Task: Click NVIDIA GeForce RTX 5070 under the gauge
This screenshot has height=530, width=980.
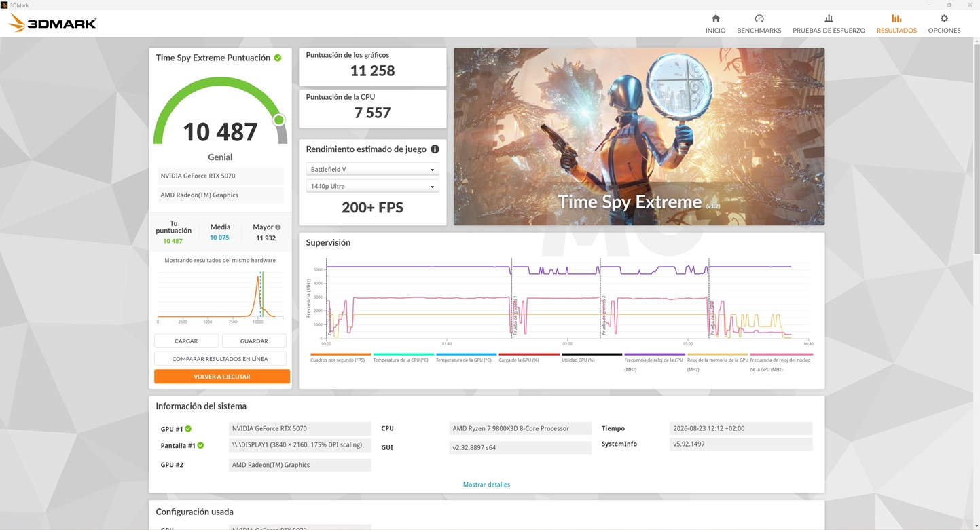Action: click(220, 176)
